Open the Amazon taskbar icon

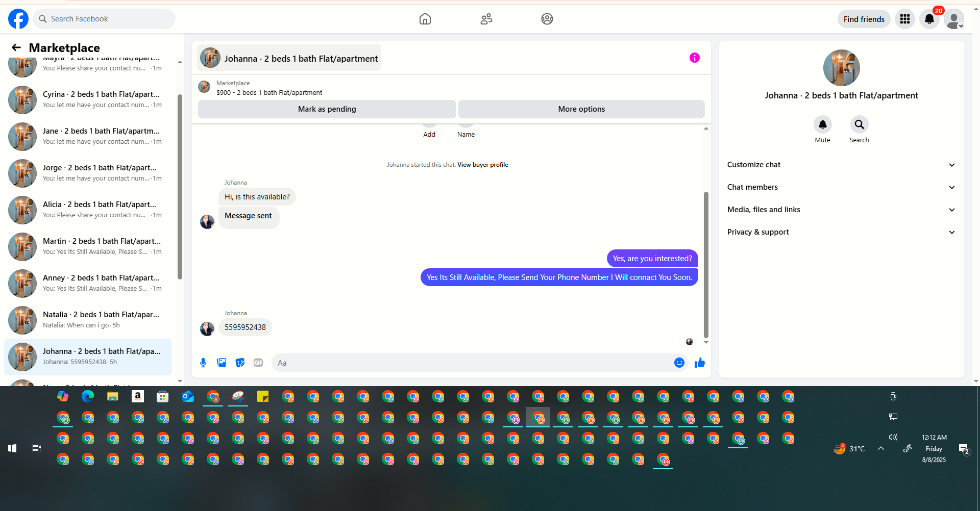point(138,396)
